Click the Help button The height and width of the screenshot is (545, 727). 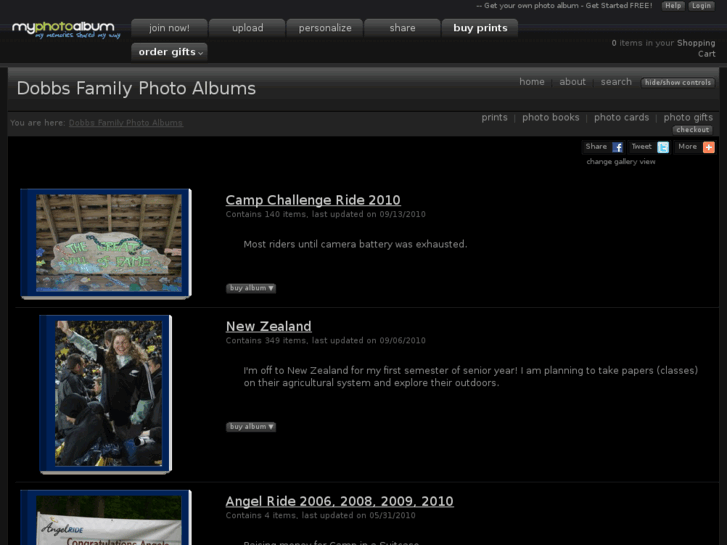pyautogui.click(x=673, y=6)
